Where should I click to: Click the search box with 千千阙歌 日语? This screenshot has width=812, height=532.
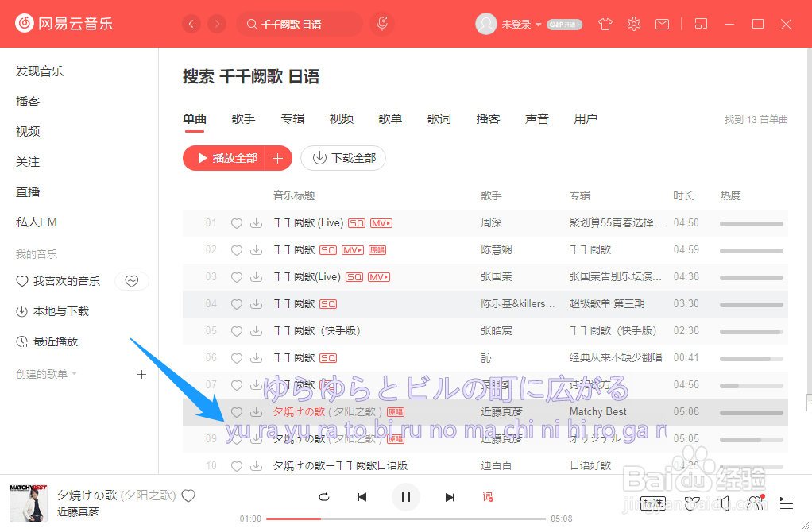click(x=300, y=24)
